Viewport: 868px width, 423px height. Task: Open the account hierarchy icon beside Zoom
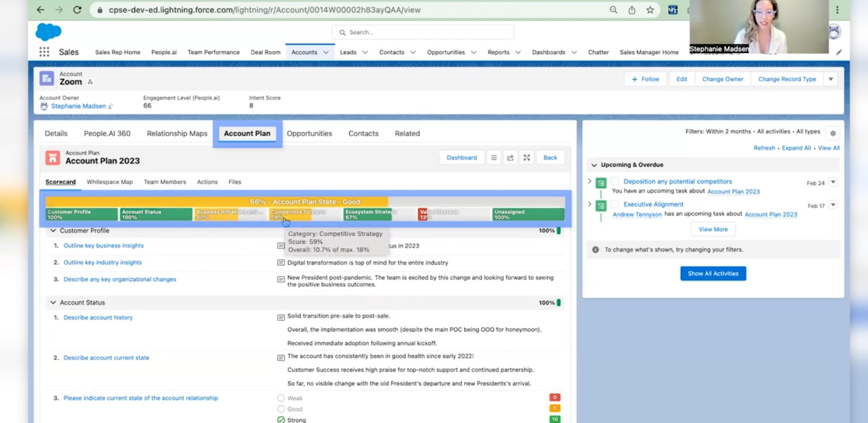pyautogui.click(x=90, y=82)
